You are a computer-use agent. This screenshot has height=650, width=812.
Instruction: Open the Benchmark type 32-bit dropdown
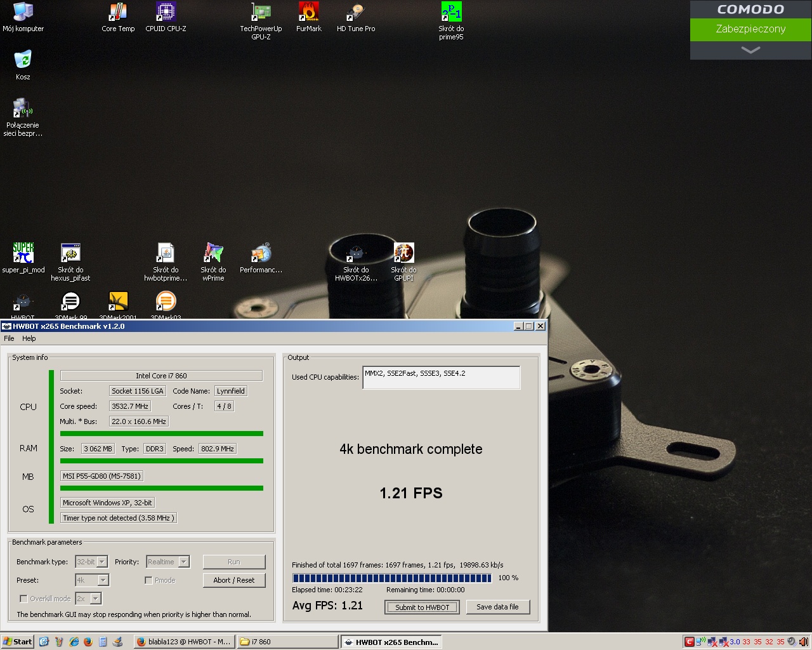point(91,562)
